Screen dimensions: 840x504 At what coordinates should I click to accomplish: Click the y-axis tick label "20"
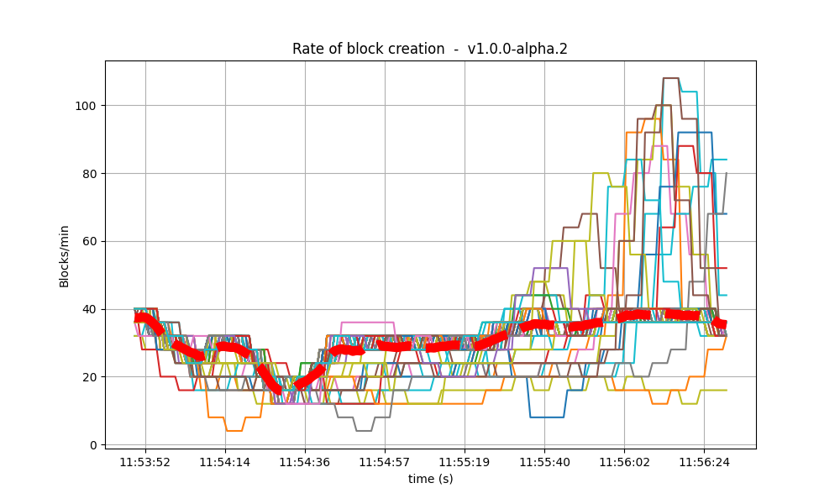click(x=90, y=377)
